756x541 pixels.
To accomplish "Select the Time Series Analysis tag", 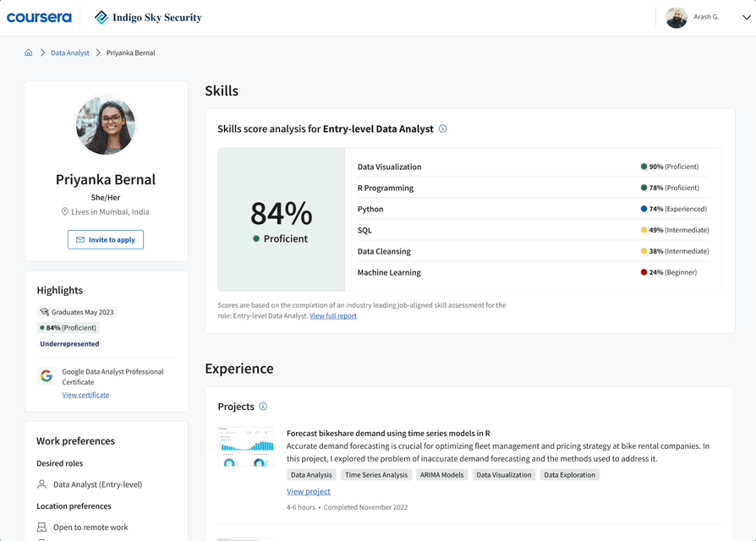I will point(376,475).
